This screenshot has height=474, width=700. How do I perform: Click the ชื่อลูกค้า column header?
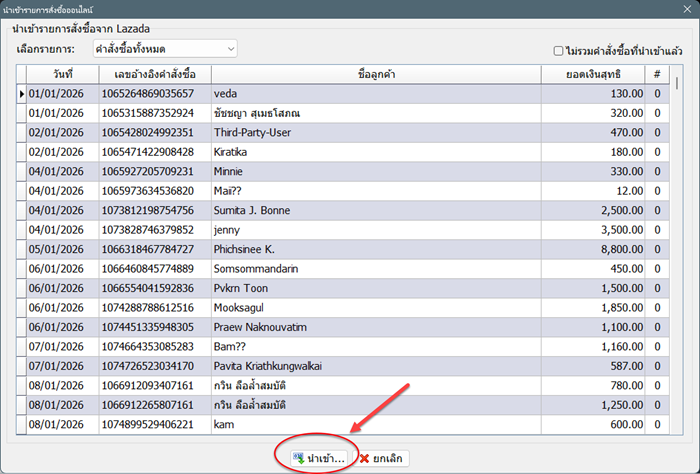(375, 73)
